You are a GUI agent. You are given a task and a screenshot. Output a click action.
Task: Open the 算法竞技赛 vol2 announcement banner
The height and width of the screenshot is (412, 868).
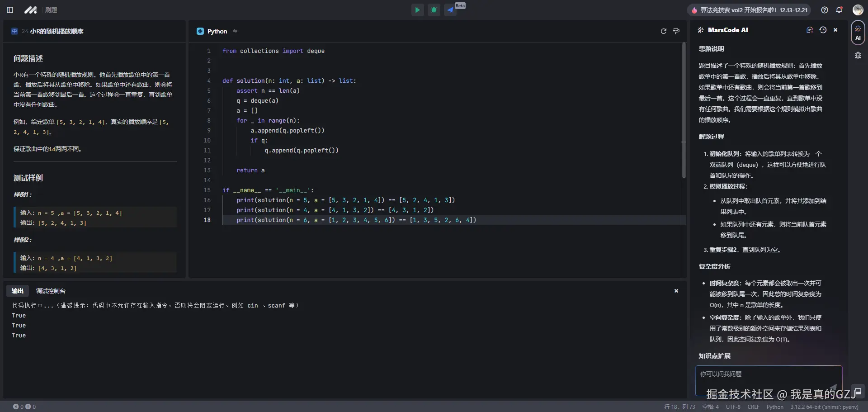[x=749, y=10]
